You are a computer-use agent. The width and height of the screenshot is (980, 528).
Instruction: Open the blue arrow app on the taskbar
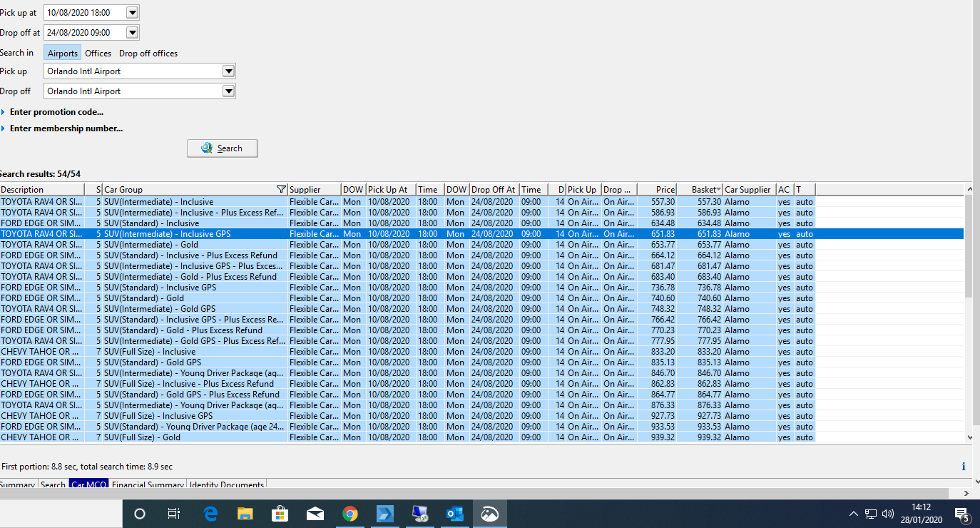(385, 514)
